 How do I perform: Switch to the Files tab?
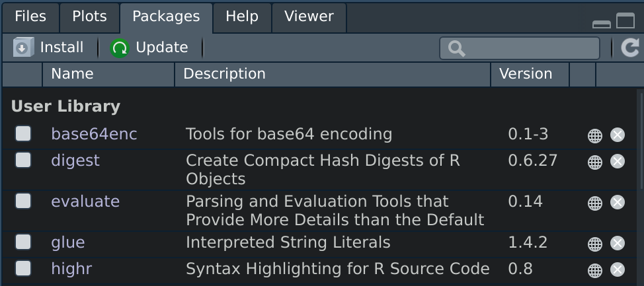(30, 17)
